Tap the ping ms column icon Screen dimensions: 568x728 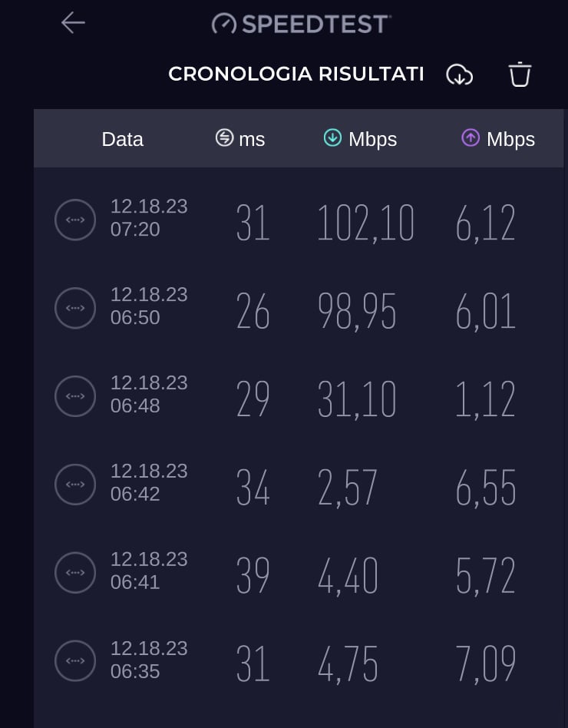[225, 138]
